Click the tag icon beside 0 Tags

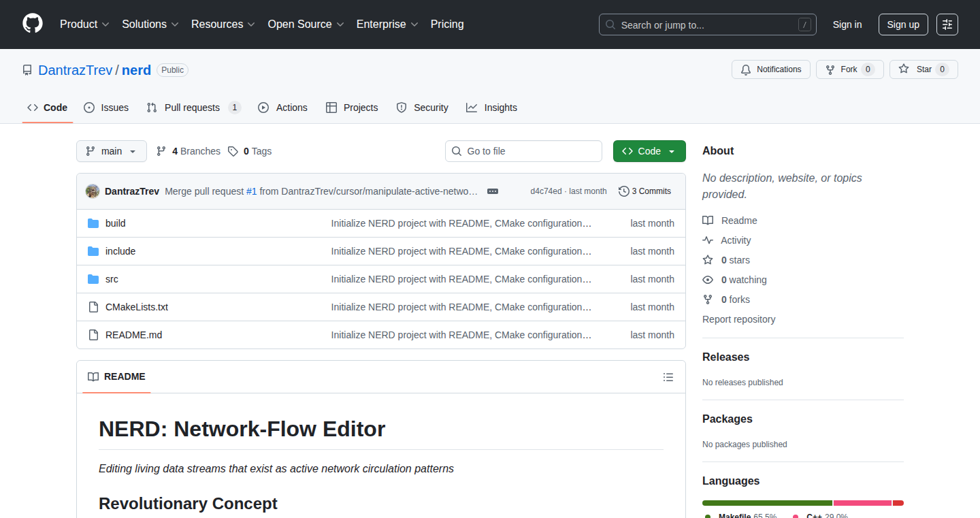tap(233, 151)
